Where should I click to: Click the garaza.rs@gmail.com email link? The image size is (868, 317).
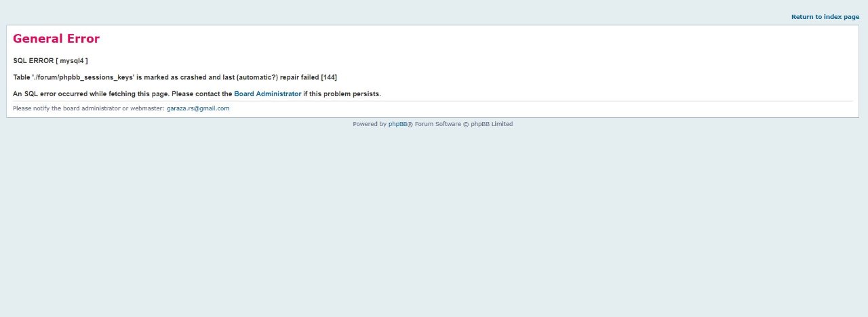tap(198, 108)
